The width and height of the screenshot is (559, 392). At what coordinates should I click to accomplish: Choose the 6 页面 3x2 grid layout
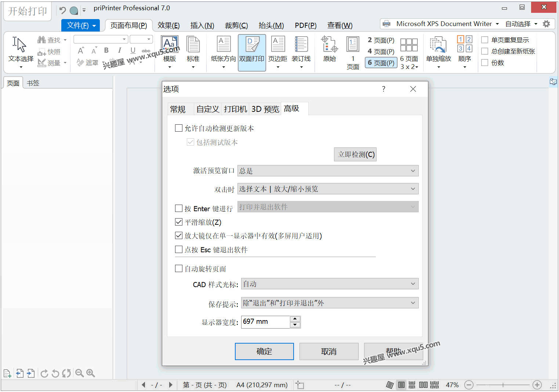tap(409, 54)
